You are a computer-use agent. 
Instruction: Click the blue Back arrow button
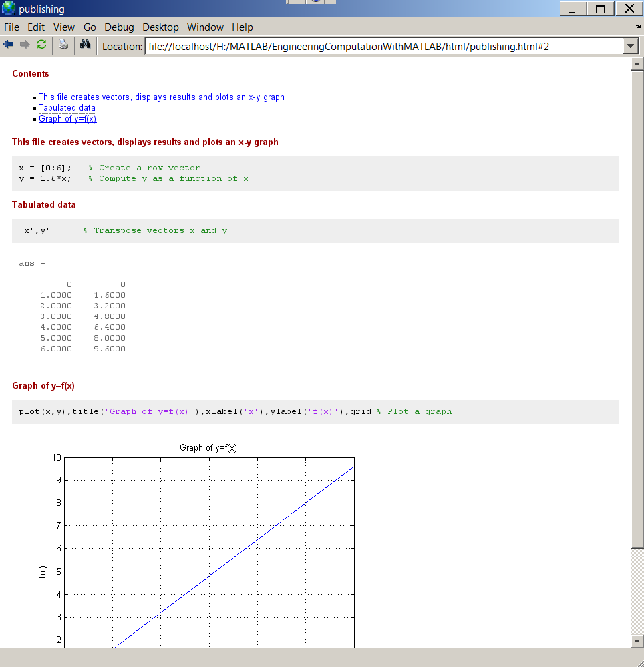8,45
